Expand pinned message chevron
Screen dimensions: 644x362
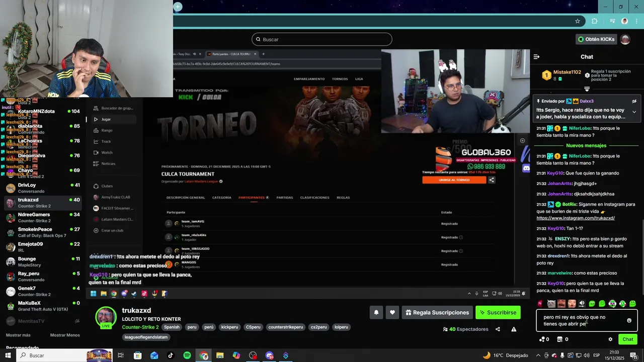[634, 112]
